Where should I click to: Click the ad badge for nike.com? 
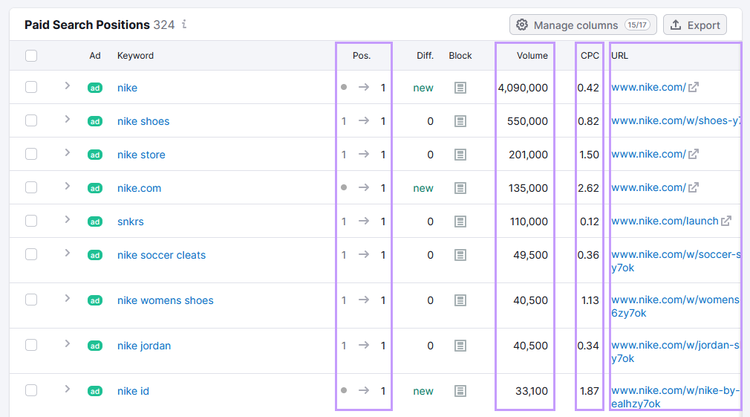point(95,188)
